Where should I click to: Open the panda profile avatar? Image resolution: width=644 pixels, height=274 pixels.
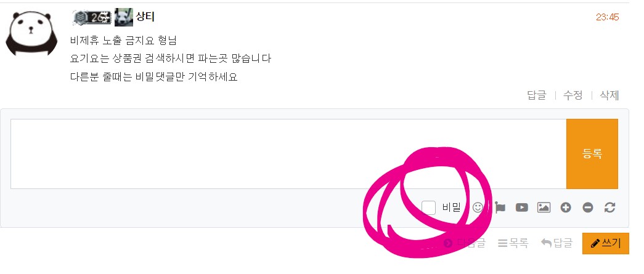(x=31, y=34)
